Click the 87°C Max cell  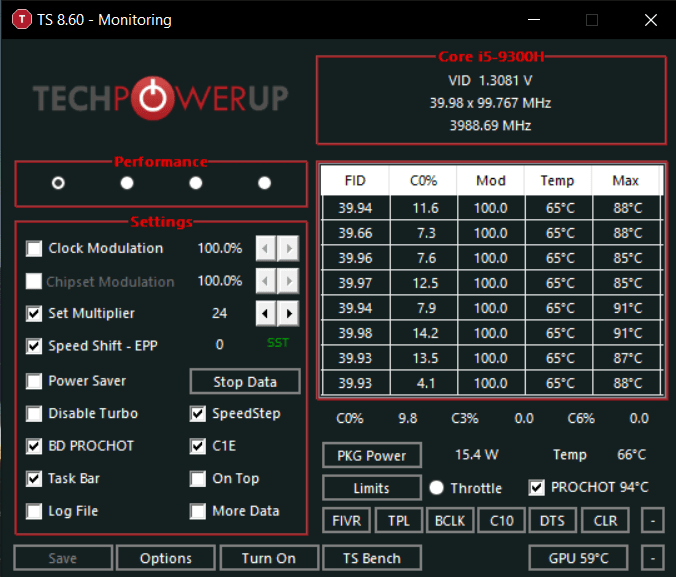pyautogui.click(x=627, y=358)
